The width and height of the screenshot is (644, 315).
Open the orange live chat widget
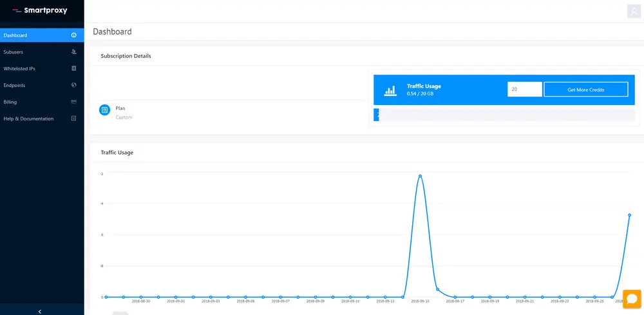[632, 299]
